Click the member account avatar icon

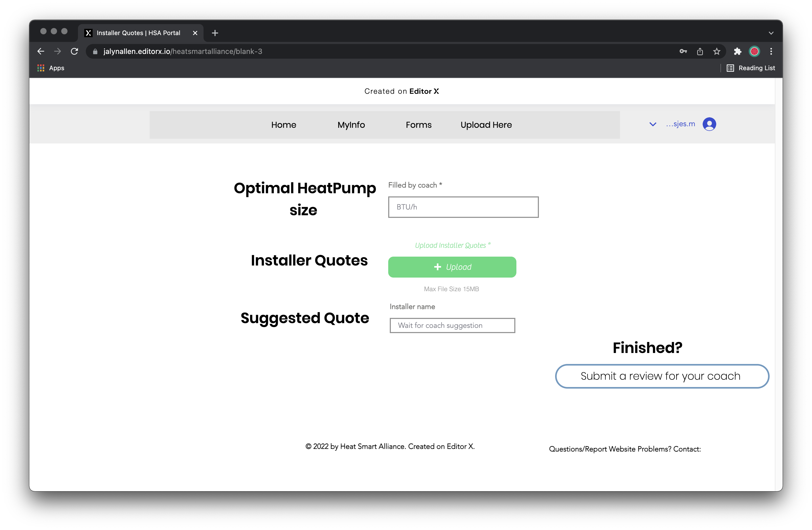pyautogui.click(x=709, y=124)
